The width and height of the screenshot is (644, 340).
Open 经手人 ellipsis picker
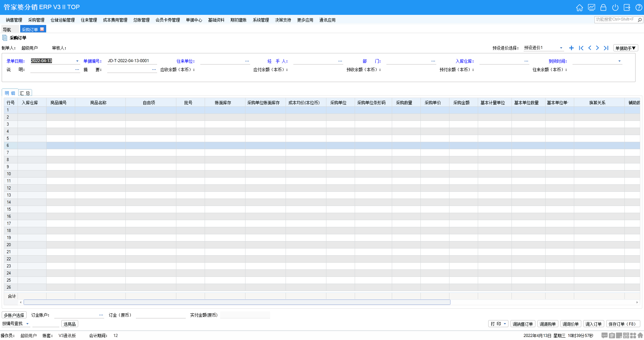pos(340,61)
